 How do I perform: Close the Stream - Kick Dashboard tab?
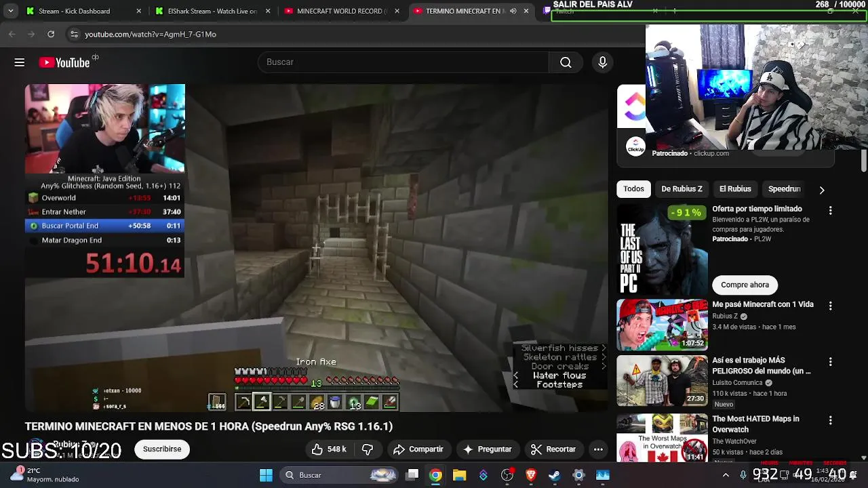click(139, 11)
